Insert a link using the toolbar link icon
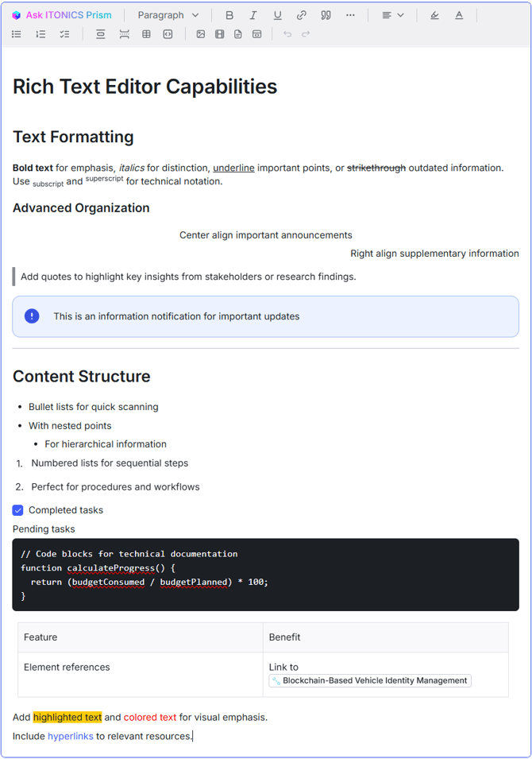 point(302,15)
